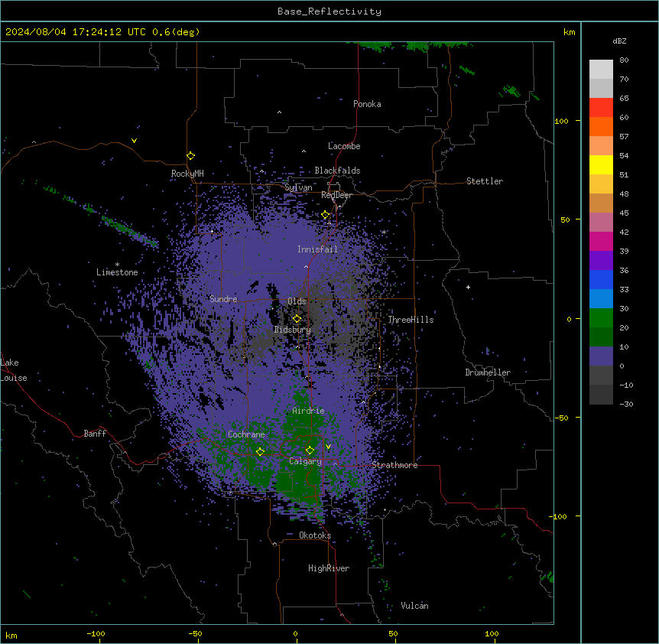Click the yellow V marker northwest of RockyMH

pyautogui.click(x=134, y=141)
